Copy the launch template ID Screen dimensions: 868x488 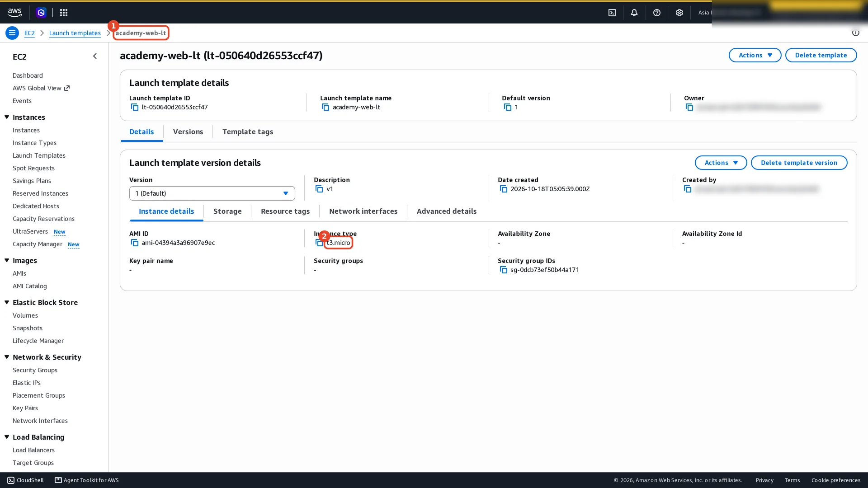(x=134, y=107)
